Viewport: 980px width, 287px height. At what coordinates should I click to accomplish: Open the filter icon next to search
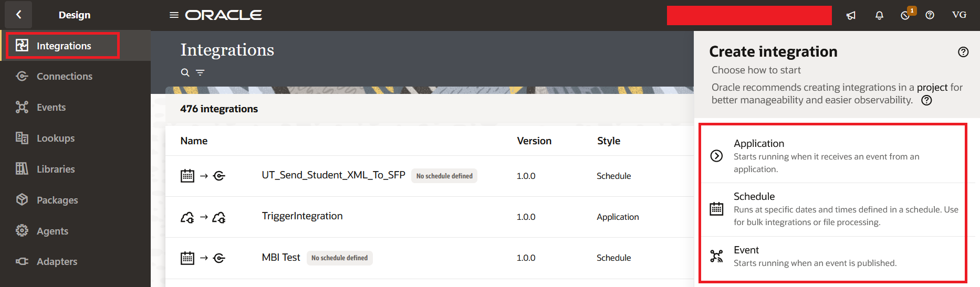click(200, 72)
